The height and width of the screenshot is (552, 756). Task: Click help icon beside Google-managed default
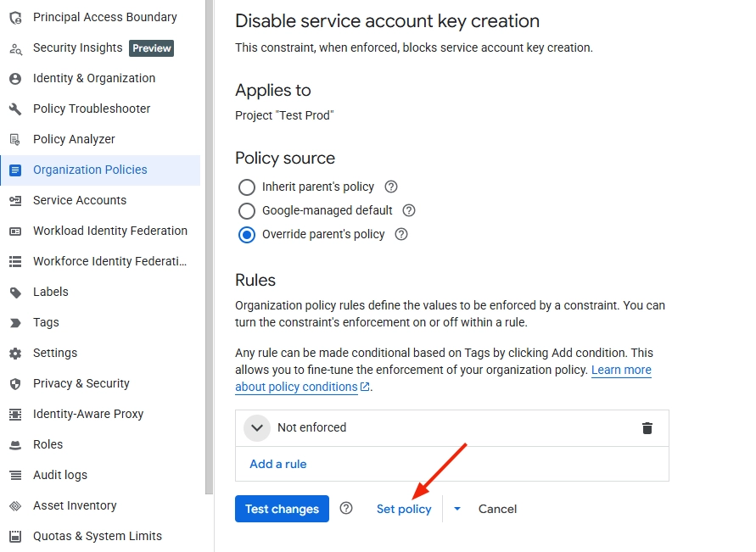point(409,210)
